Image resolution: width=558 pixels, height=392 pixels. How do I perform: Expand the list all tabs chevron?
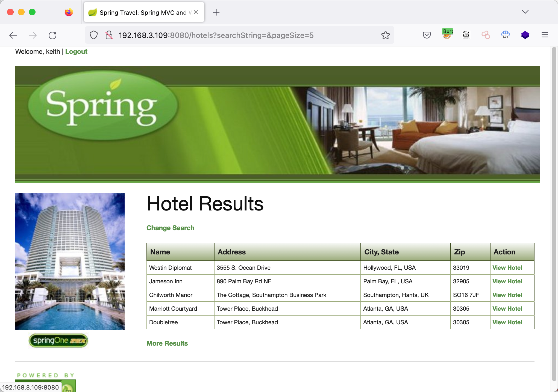[x=525, y=12]
